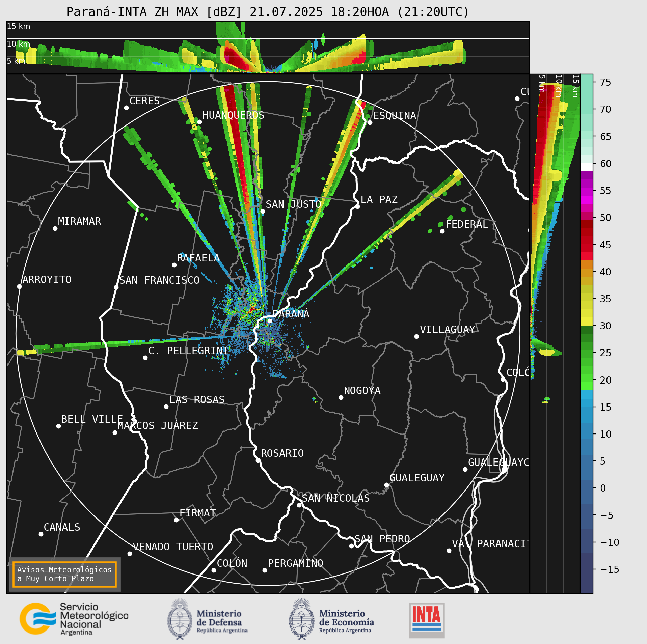This screenshot has height=644, width=647.
Task: Click the PARANÁ city marker dot
Action: tap(270, 321)
